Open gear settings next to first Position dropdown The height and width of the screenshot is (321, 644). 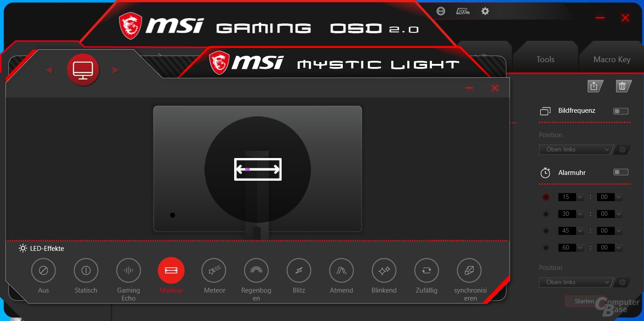pyautogui.click(x=622, y=150)
